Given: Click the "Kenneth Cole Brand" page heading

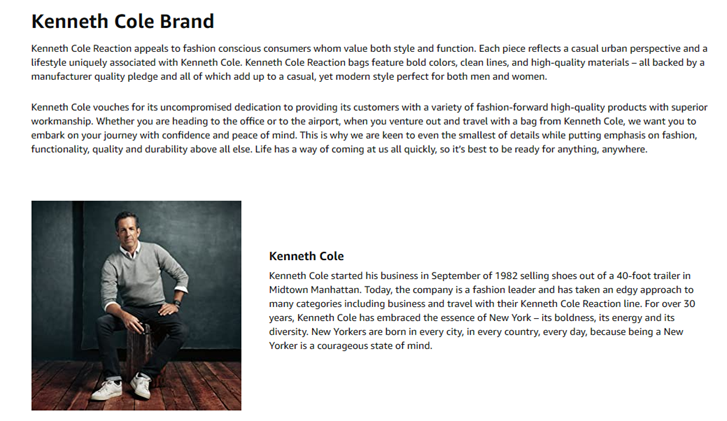Looking at the screenshot, I should tap(123, 20).
